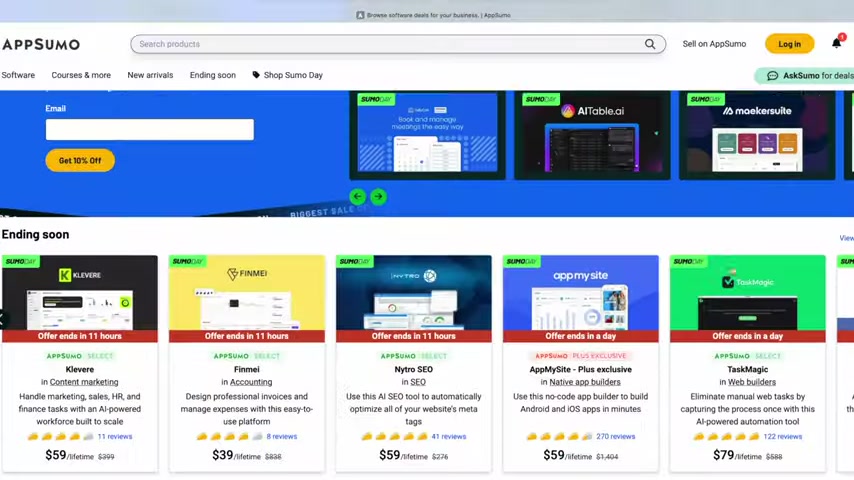Open Sell on AppSumo link
Image resolution: width=854 pixels, height=480 pixels.
(x=714, y=44)
